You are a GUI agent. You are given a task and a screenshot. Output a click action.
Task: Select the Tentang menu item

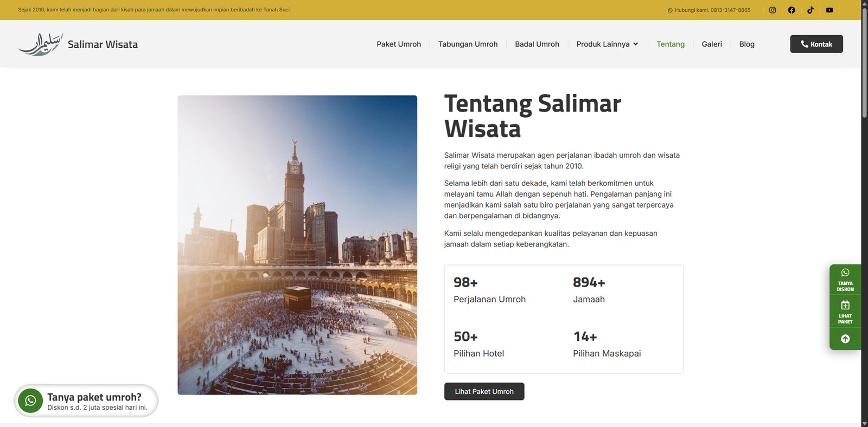671,44
